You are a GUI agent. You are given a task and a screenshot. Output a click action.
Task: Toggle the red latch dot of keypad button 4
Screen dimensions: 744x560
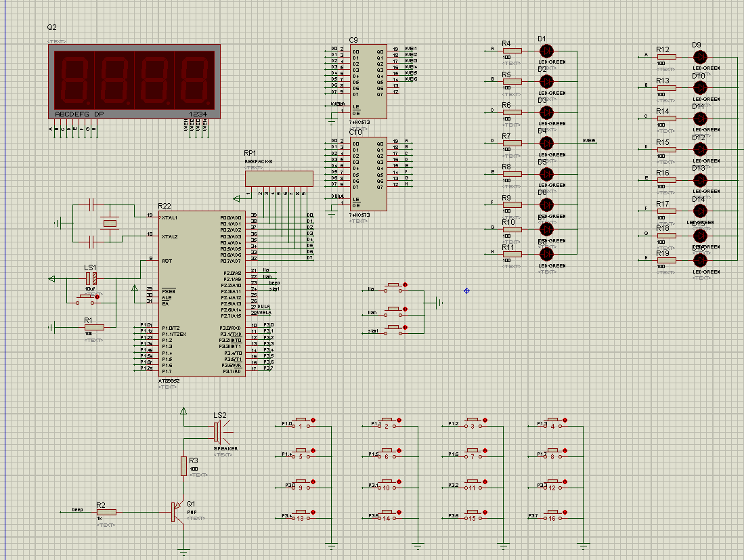coord(565,421)
